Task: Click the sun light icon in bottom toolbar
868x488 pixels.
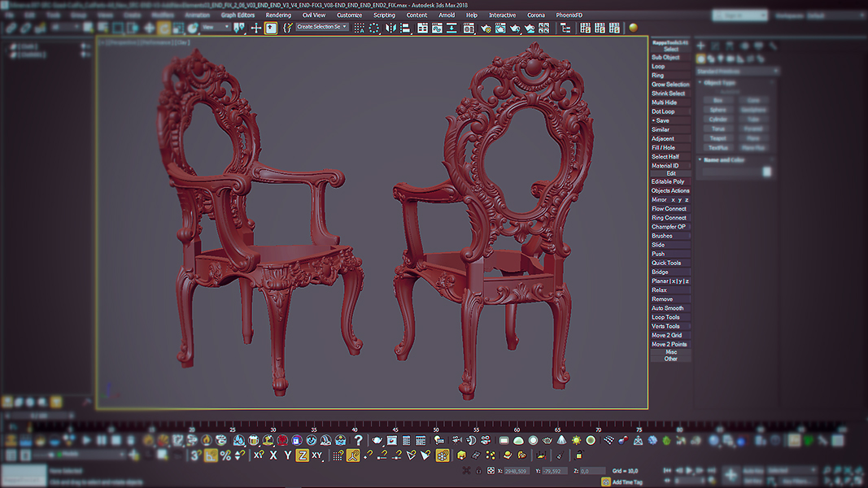Action: pyautogui.click(x=577, y=440)
